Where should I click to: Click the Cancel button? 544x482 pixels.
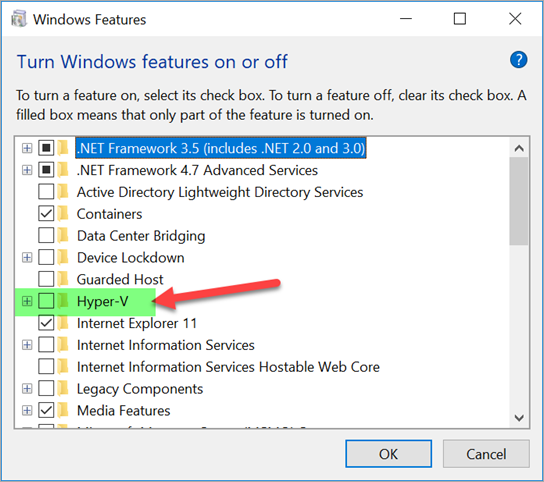(x=486, y=454)
